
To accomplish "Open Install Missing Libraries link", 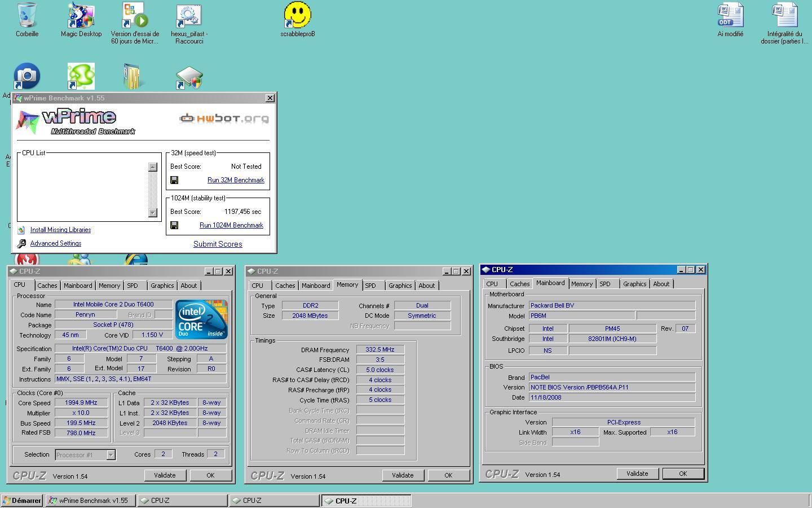I will [x=60, y=230].
